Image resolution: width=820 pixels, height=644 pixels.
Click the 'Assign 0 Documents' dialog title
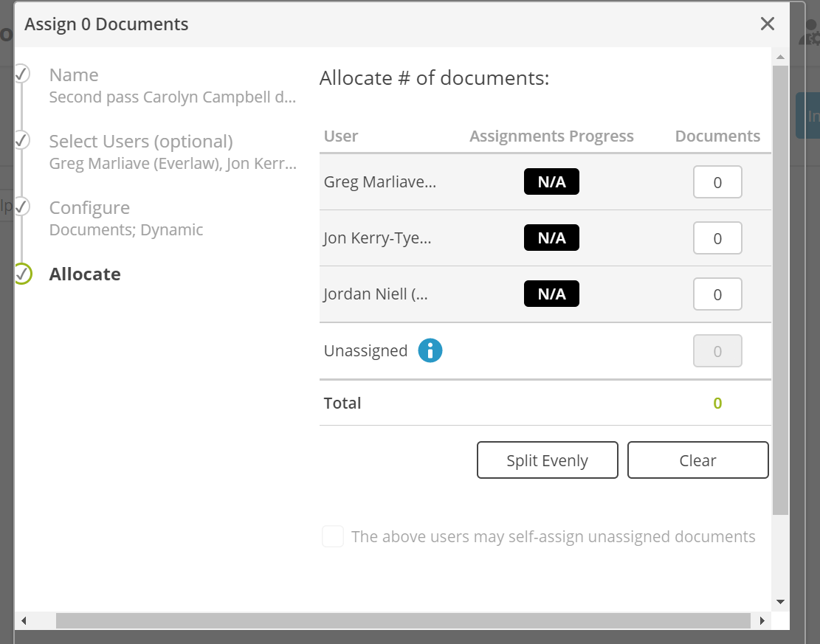pyautogui.click(x=106, y=24)
